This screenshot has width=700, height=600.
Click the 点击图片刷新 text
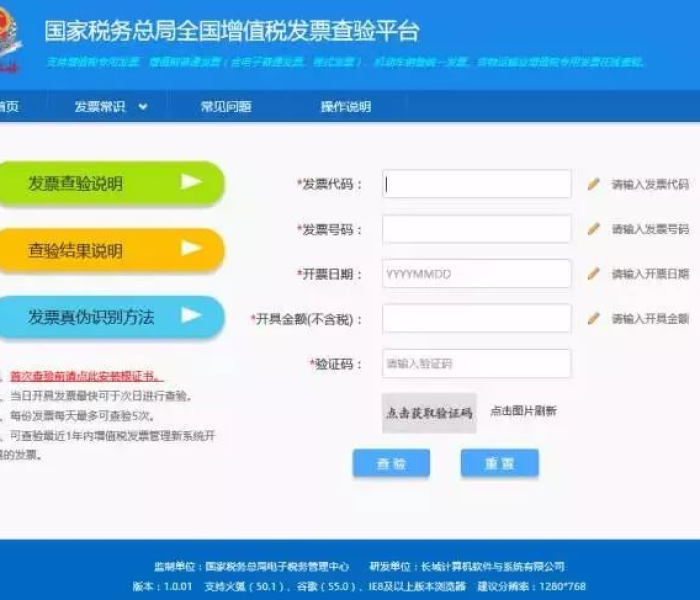click(523, 411)
